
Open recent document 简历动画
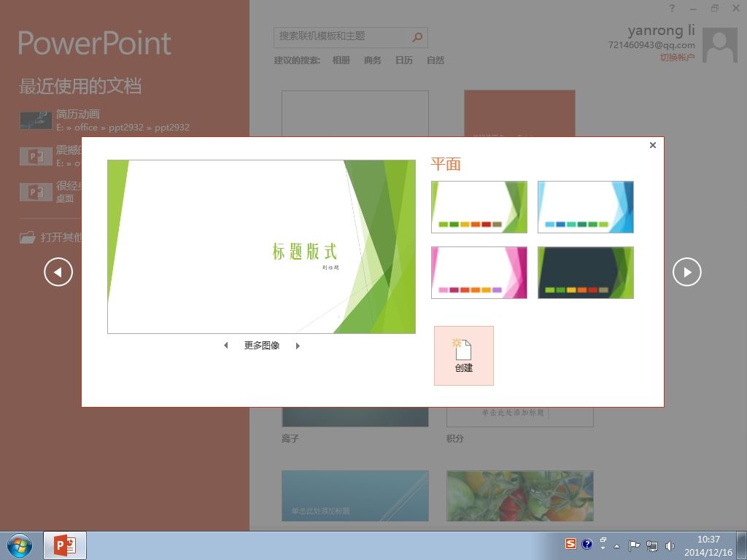tap(104, 120)
